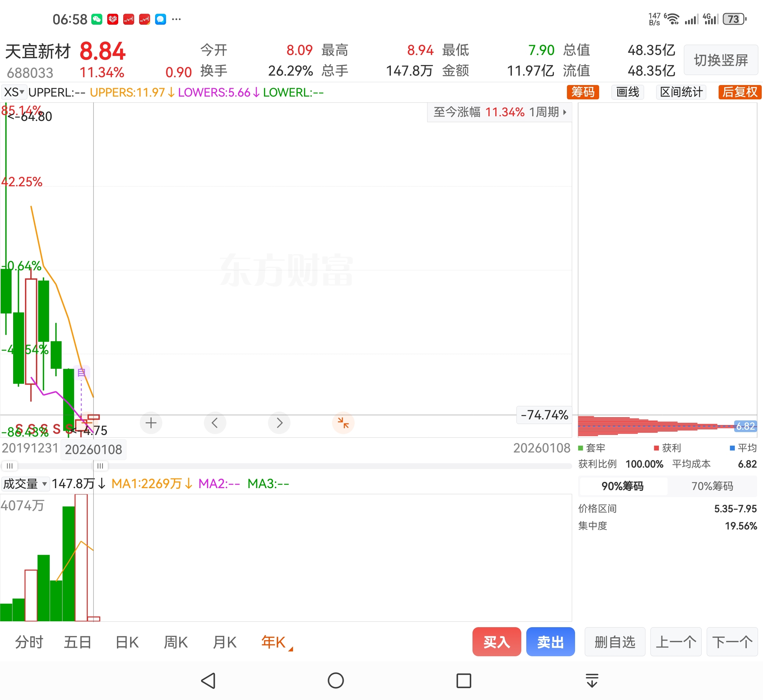Screen dimensions: 763x700
Task: Tap the right arrow chart navigation icon
Action: 279,423
